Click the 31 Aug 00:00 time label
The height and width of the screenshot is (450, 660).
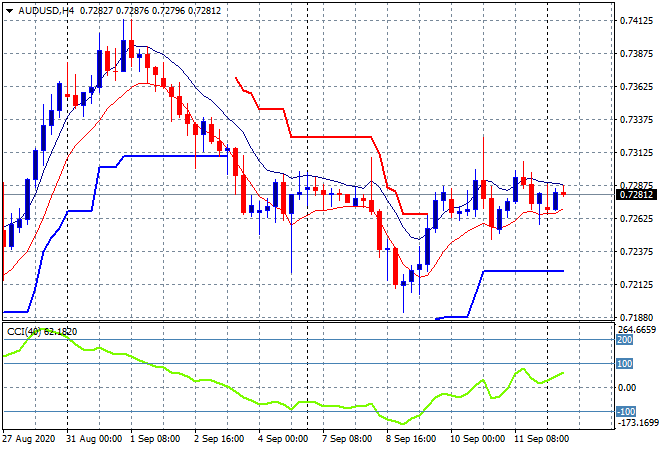pyautogui.click(x=94, y=439)
